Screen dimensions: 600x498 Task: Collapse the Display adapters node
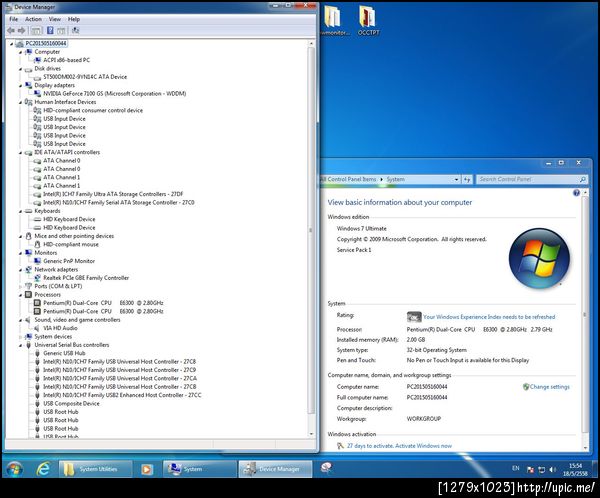(x=20, y=85)
